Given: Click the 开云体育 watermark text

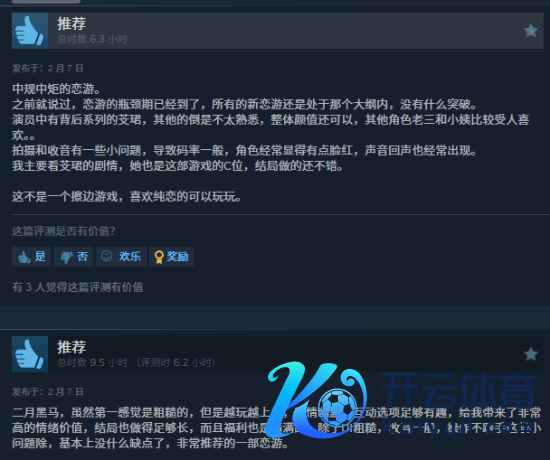Looking at the screenshot, I should tap(457, 390).
